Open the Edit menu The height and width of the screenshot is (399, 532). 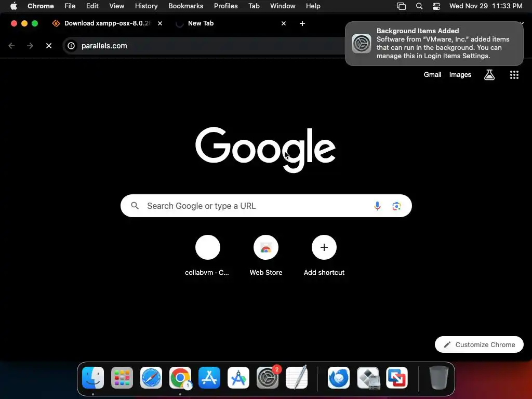[92, 6]
